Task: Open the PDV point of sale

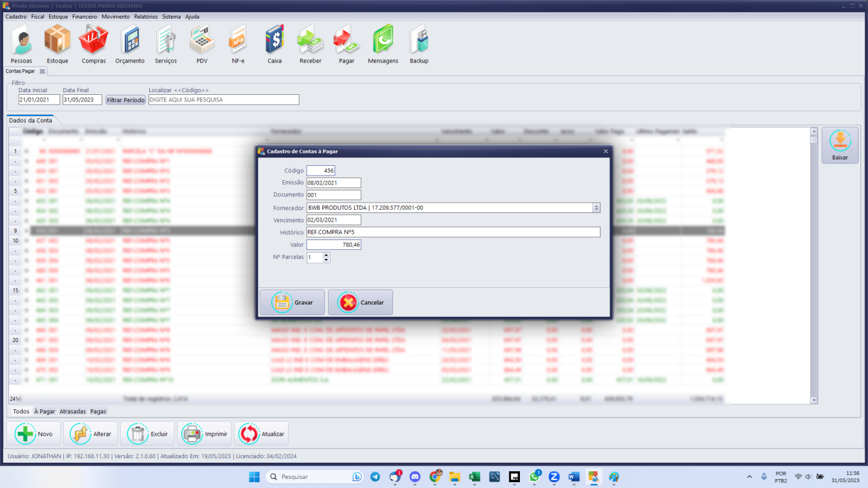Action: tap(201, 43)
